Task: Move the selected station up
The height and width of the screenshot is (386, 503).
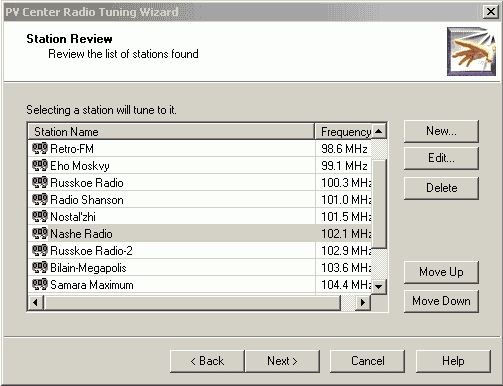Action: 441,272
